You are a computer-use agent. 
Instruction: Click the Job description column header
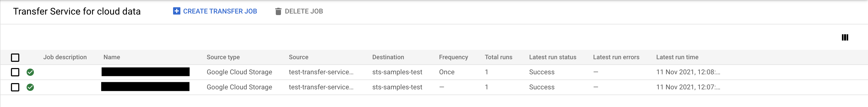click(65, 57)
